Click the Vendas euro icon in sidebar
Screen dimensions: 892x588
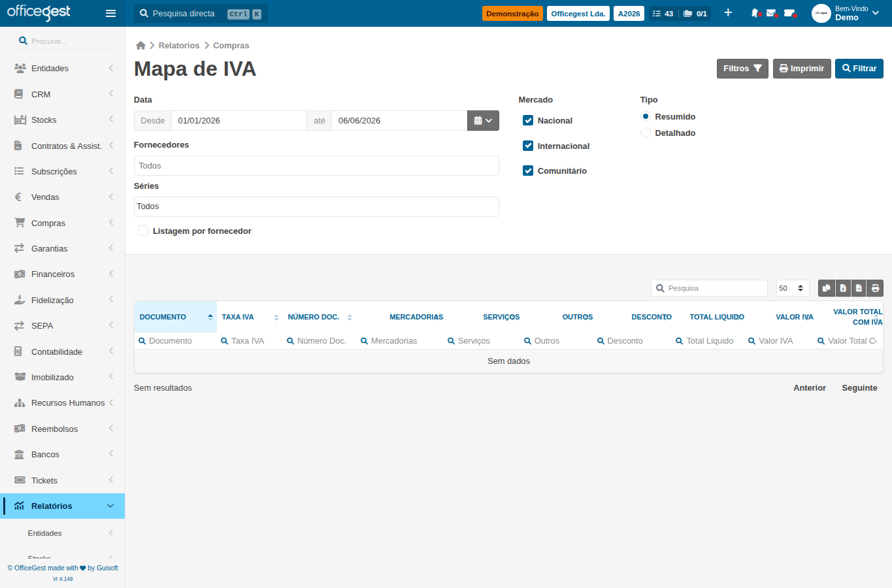[x=18, y=197]
